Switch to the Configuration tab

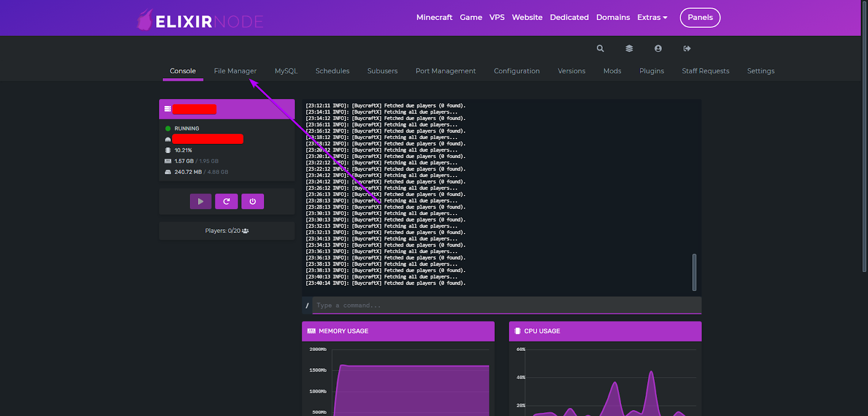[x=517, y=71]
